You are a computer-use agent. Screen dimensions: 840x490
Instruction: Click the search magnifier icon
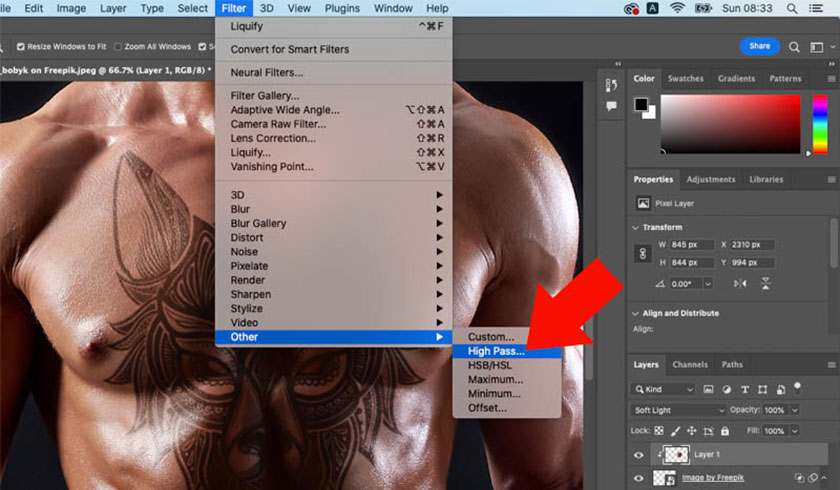tap(794, 46)
